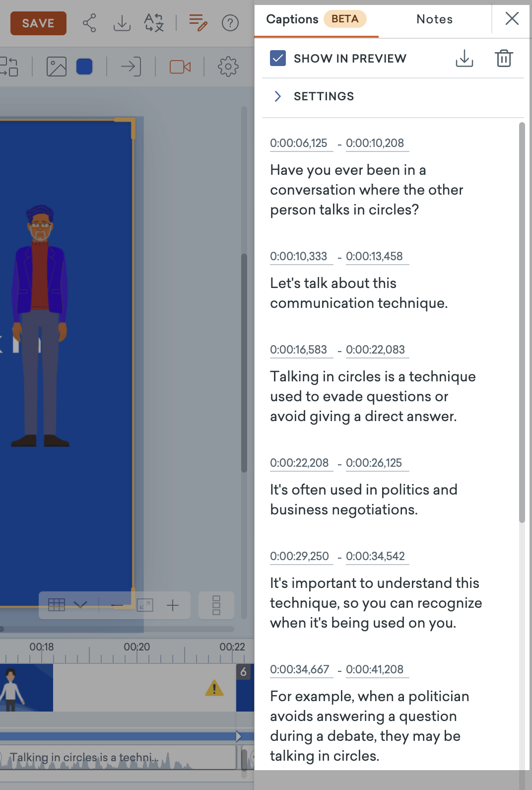Download captions file from the panel
532x790 pixels.
point(464,59)
